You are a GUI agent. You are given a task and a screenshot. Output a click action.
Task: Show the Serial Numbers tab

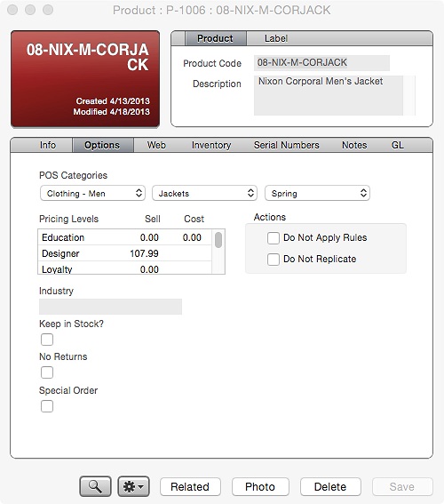pos(286,145)
